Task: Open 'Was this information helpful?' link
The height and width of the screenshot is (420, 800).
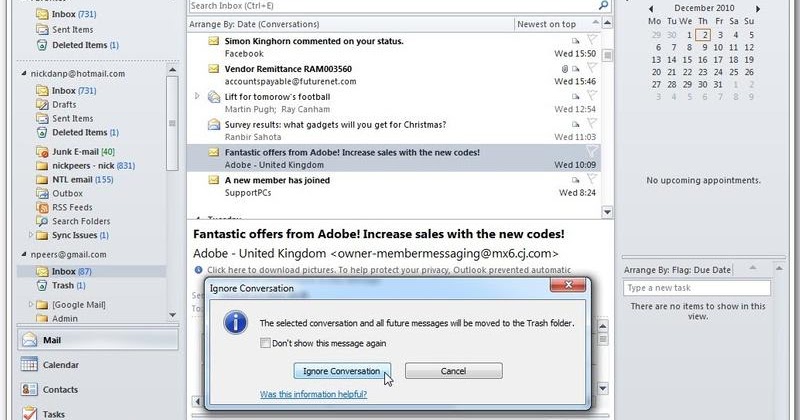Action: (313, 395)
